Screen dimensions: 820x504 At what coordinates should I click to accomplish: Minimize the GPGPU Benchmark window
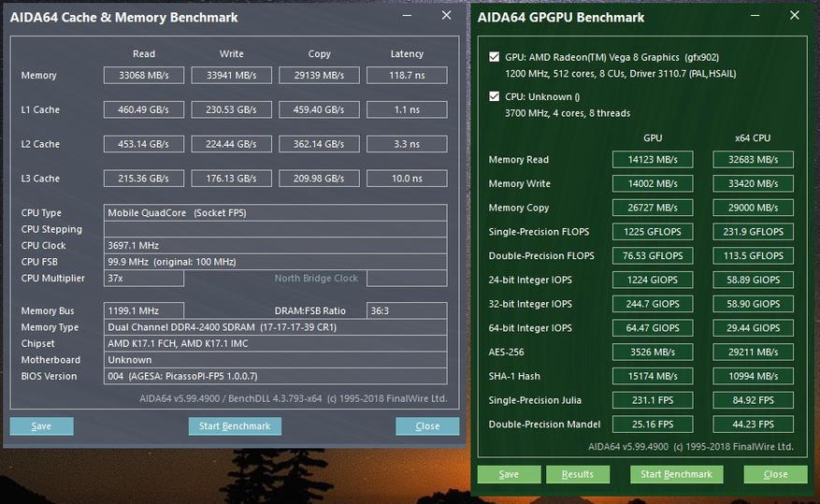coord(753,16)
